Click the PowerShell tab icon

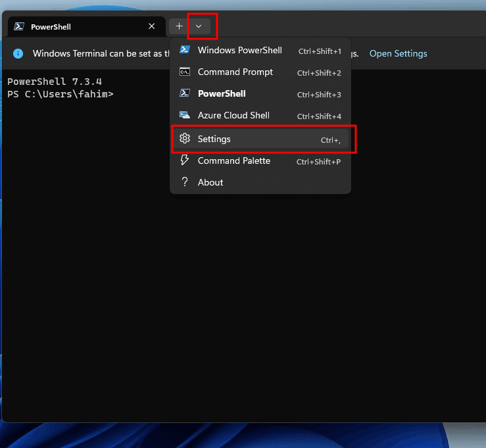point(19,26)
